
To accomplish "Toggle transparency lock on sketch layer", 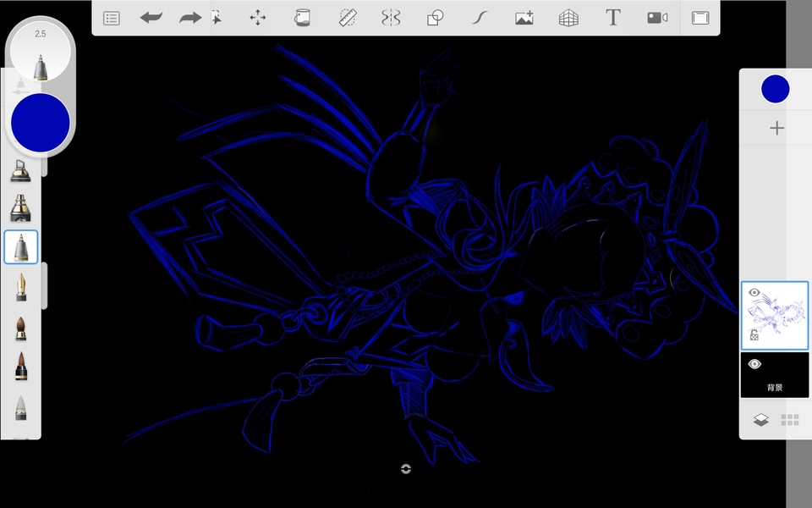I will (754, 335).
